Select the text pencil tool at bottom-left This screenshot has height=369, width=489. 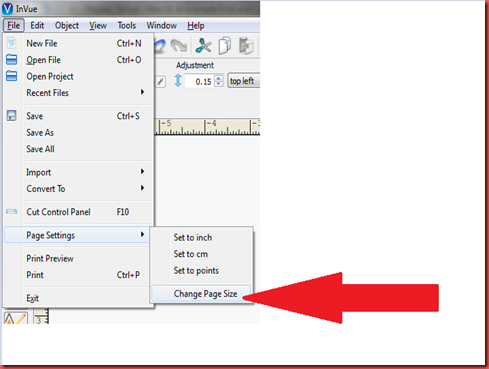coord(15,318)
